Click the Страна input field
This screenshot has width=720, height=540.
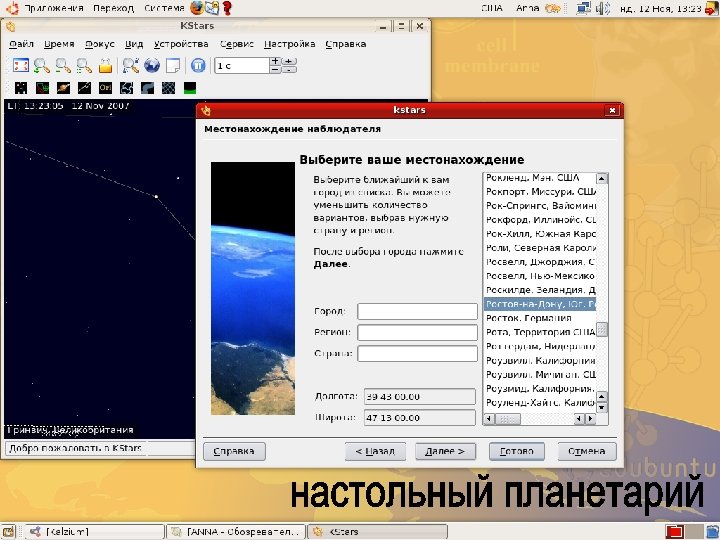(x=417, y=354)
